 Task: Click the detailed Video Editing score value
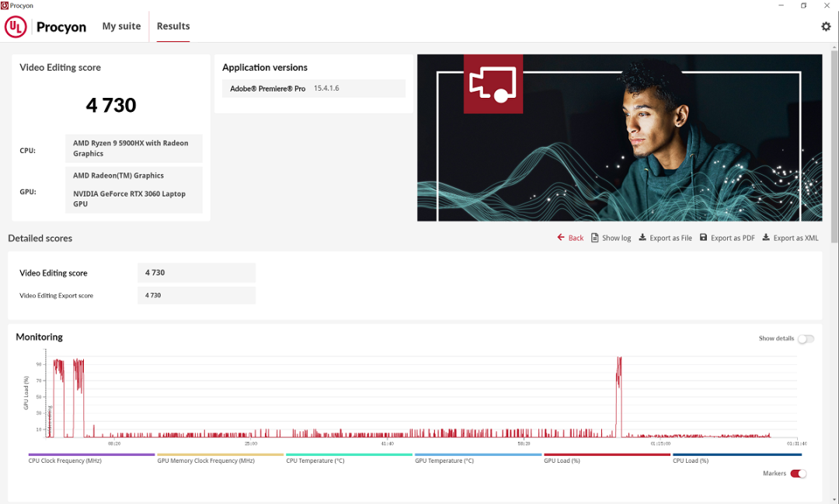tap(197, 273)
